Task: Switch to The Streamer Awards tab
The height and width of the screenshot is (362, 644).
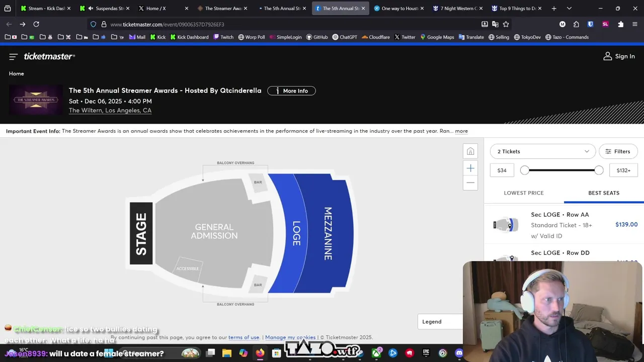Action: (x=222, y=9)
